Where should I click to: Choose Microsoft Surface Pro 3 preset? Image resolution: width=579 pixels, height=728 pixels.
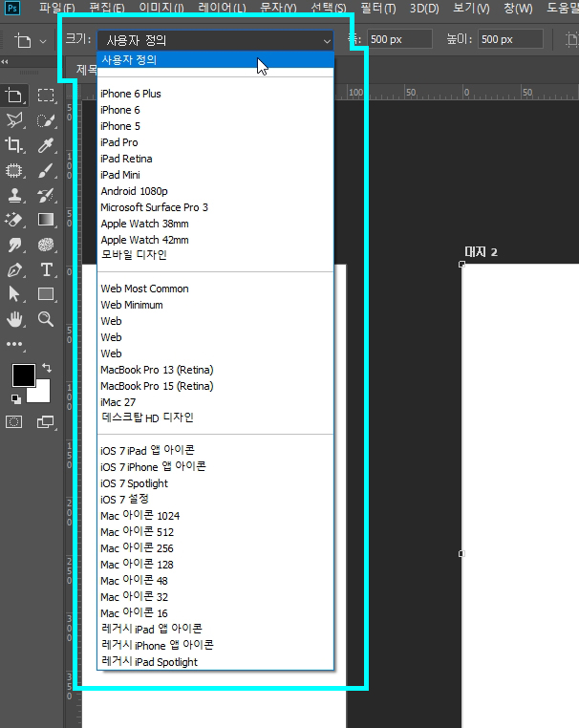point(215,207)
